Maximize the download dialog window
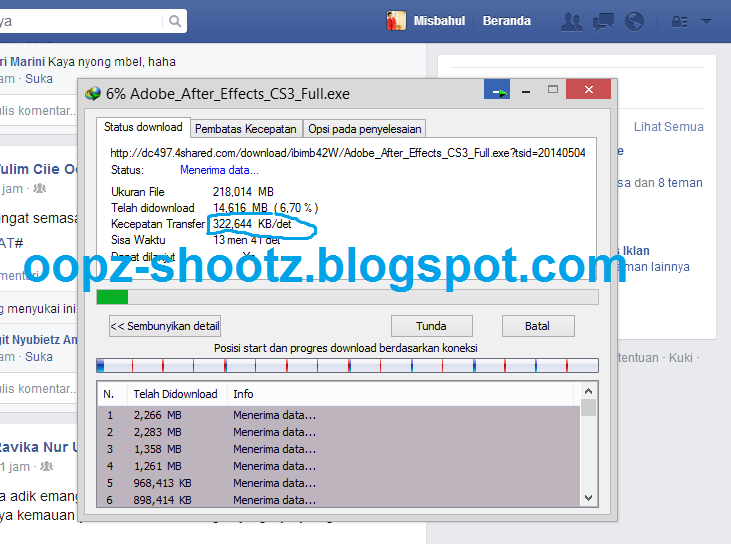 553,90
